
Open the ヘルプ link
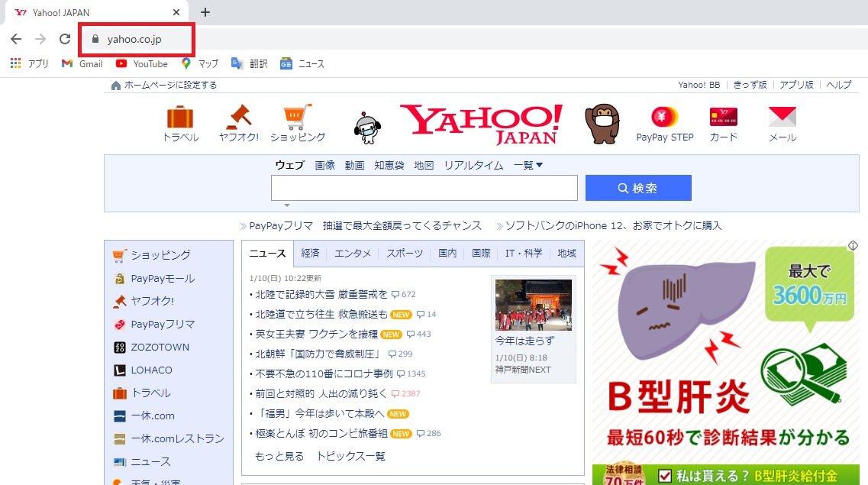click(839, 85)
